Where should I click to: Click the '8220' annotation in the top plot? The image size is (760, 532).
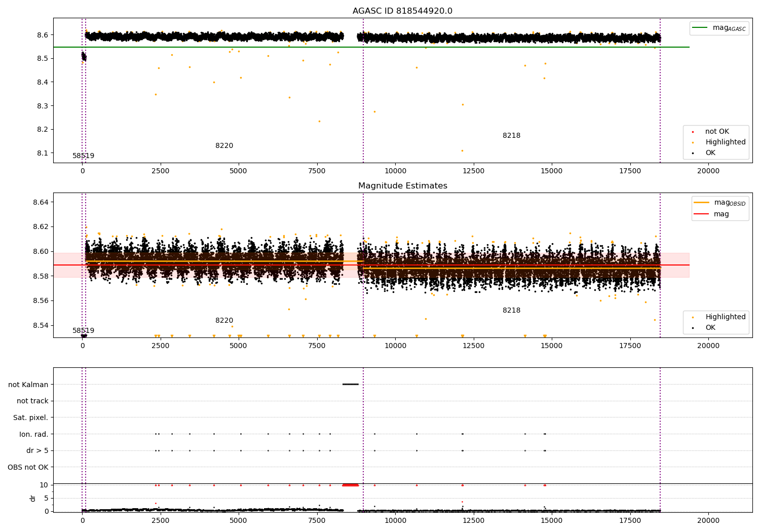(x=224, y=146)
